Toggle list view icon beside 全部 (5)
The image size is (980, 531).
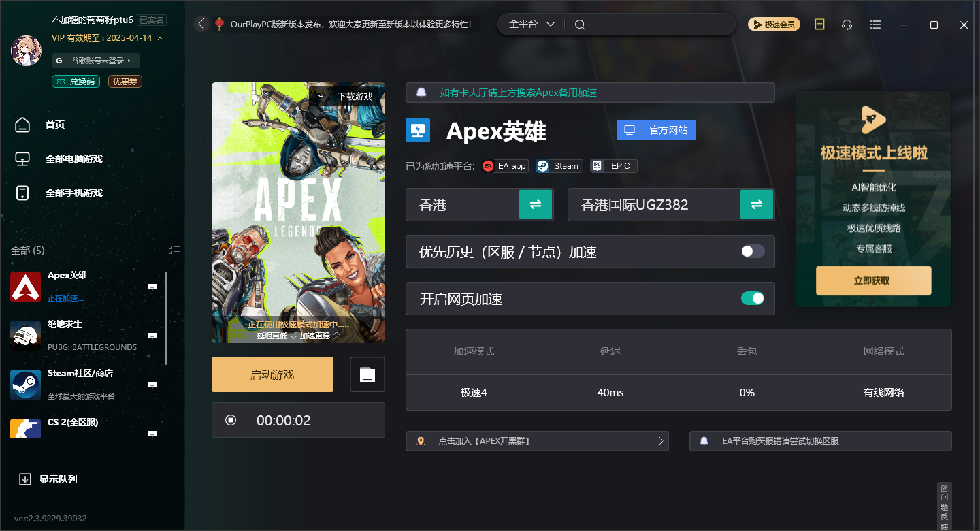point(174,250)
